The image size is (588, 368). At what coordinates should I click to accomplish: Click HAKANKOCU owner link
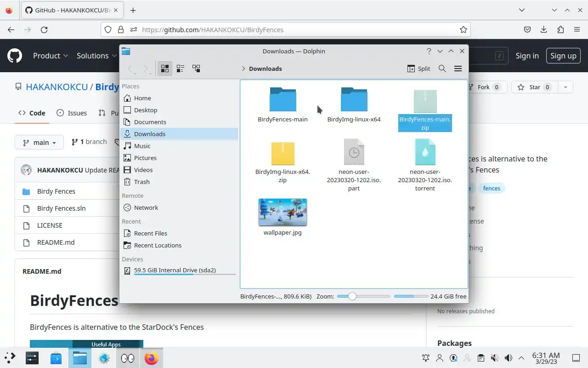tap(57, 87)
